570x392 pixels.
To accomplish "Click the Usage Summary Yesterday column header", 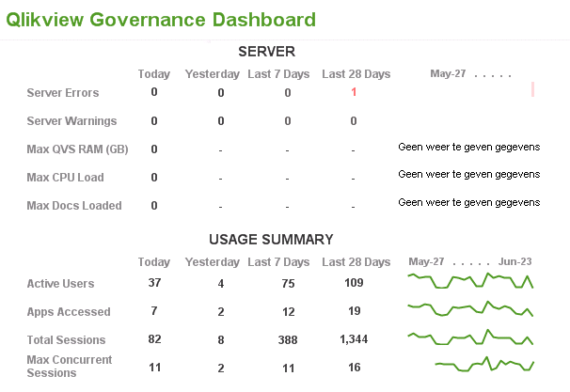I will click(x=213, y=262).
